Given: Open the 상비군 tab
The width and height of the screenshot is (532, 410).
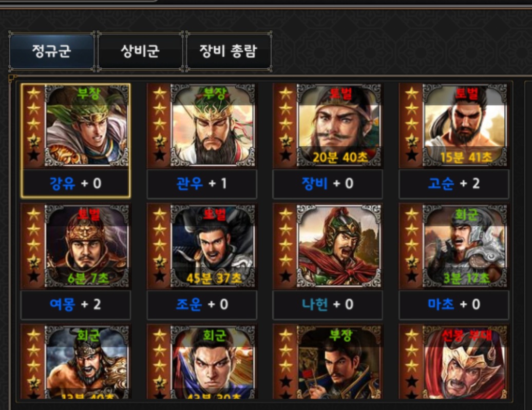Looking at the screenshot, I should pos(140,51).
